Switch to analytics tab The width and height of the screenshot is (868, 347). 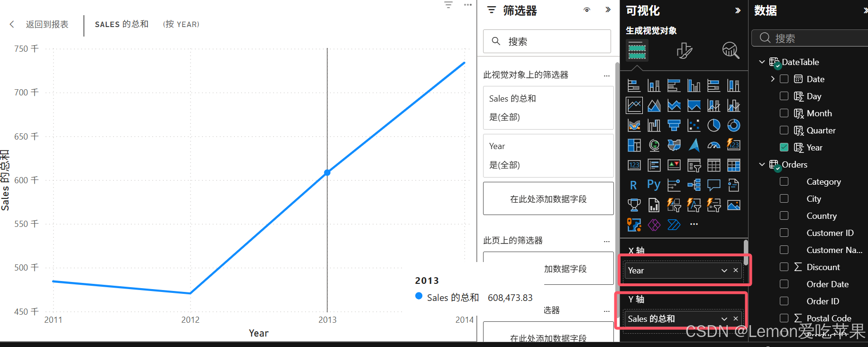click(x=731, y=50)
